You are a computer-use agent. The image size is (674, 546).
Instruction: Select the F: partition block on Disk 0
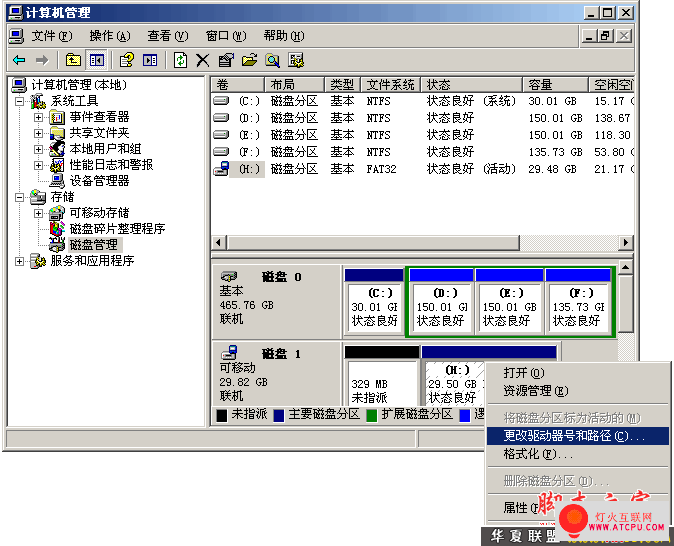point(578,301)
